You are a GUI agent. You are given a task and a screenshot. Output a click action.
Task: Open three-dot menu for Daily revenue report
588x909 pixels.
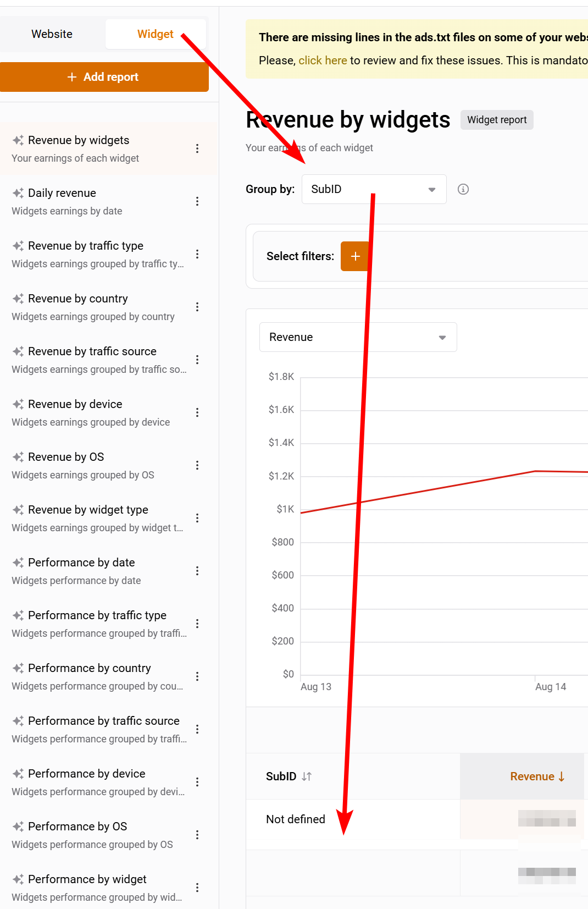(197, 201)
